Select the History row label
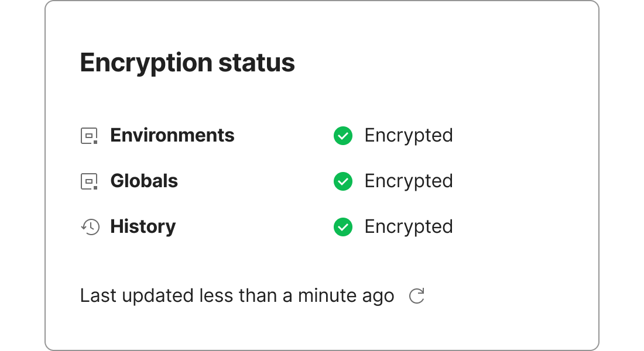The width and height of the screenshot is (644, 351). [142, 226]
